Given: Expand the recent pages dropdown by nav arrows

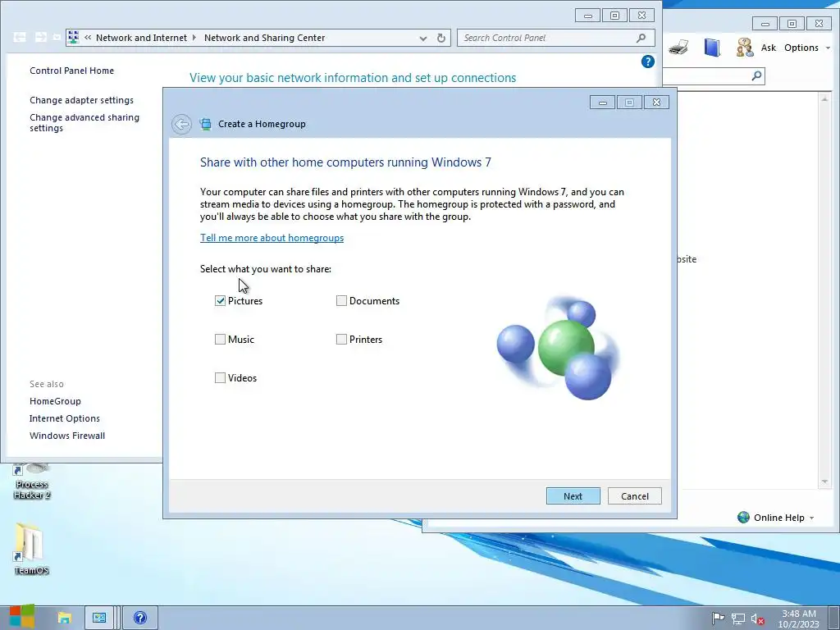Looking at the screenshot, I should pyautogui.click(x=57, y=37).
